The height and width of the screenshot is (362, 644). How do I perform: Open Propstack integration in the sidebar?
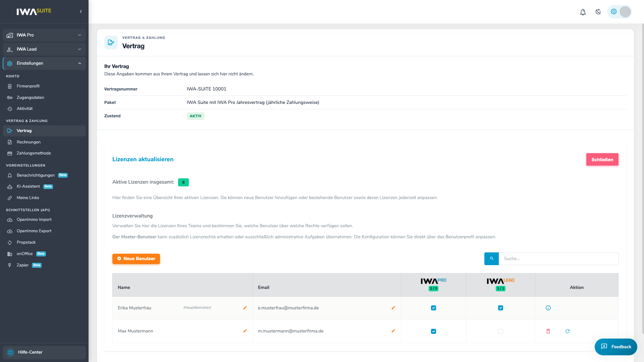(x=44, y=242)
